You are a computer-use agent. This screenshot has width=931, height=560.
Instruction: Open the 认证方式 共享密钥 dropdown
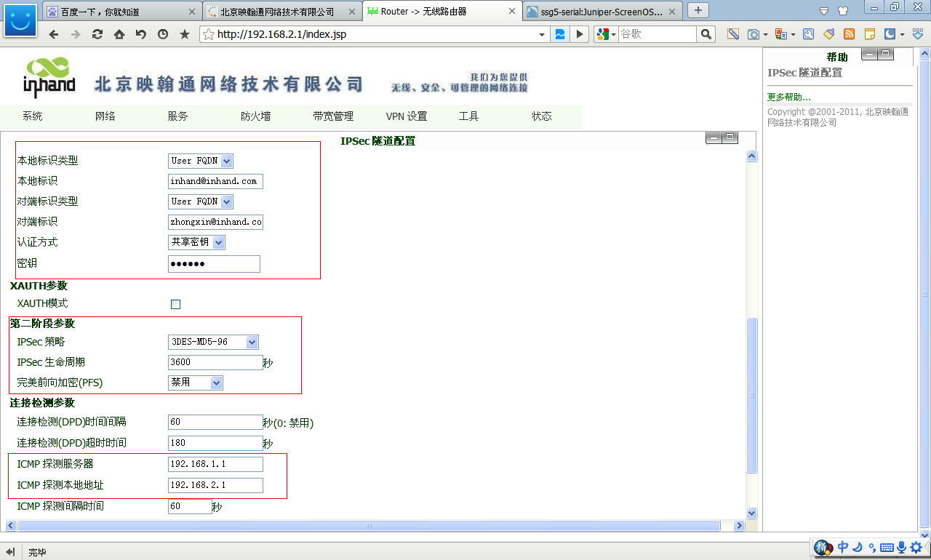[219, 242]
